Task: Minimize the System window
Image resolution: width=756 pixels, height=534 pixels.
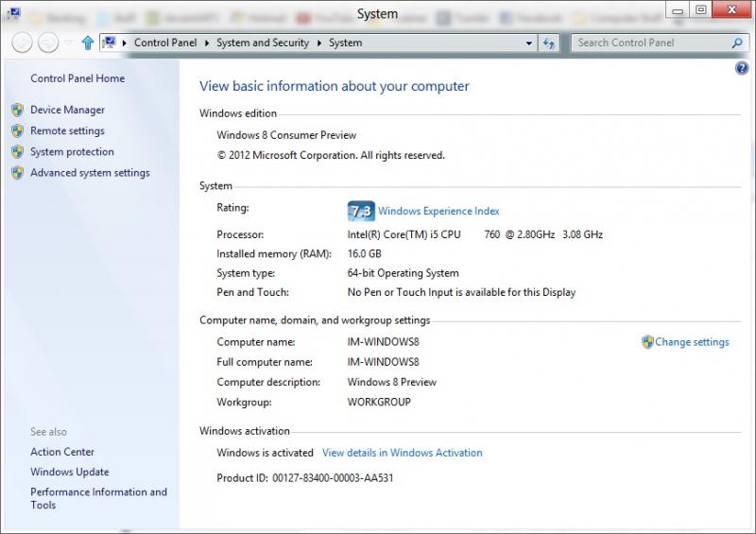Action: click(678, 10)
